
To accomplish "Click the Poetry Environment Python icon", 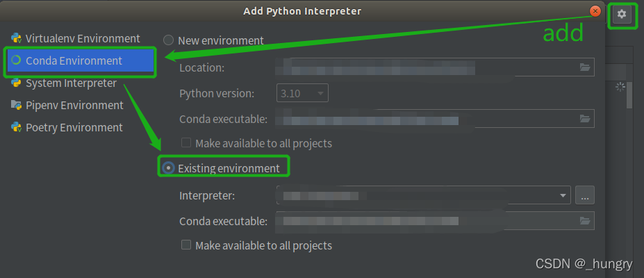I will click(x=16, y=127).
